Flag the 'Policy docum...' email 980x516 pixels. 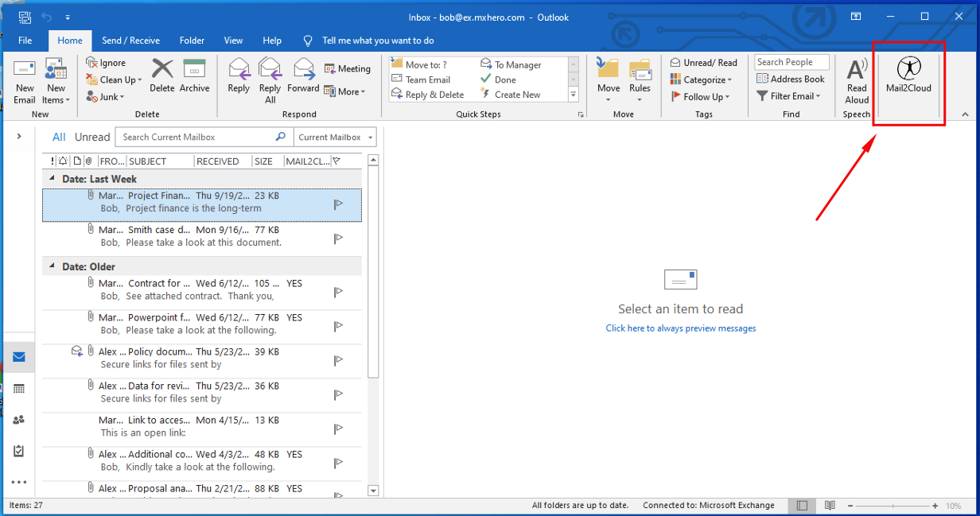338,359
